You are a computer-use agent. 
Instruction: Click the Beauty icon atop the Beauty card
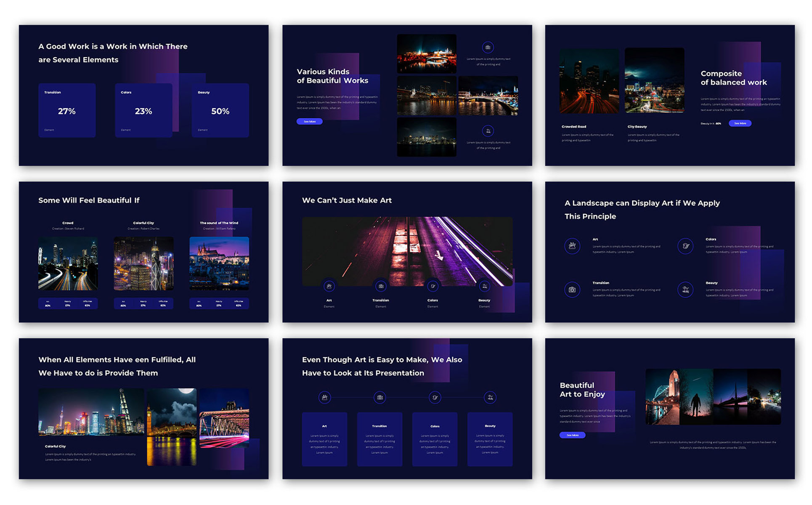click(490, 397)
